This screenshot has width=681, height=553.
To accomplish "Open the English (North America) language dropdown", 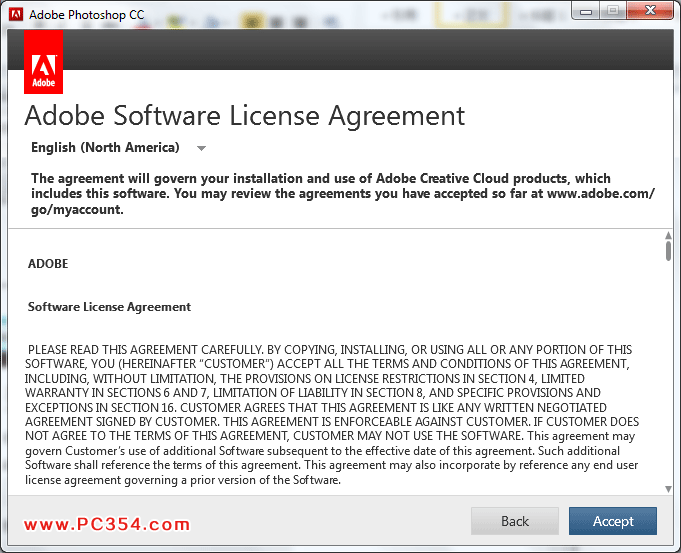I will 106,148.
